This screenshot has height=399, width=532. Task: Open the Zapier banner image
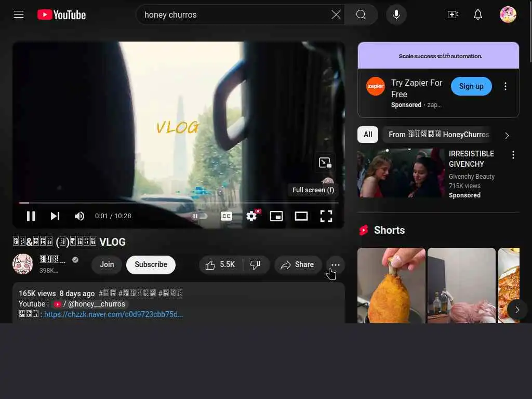pyautogui.click(x=438, y=56)
